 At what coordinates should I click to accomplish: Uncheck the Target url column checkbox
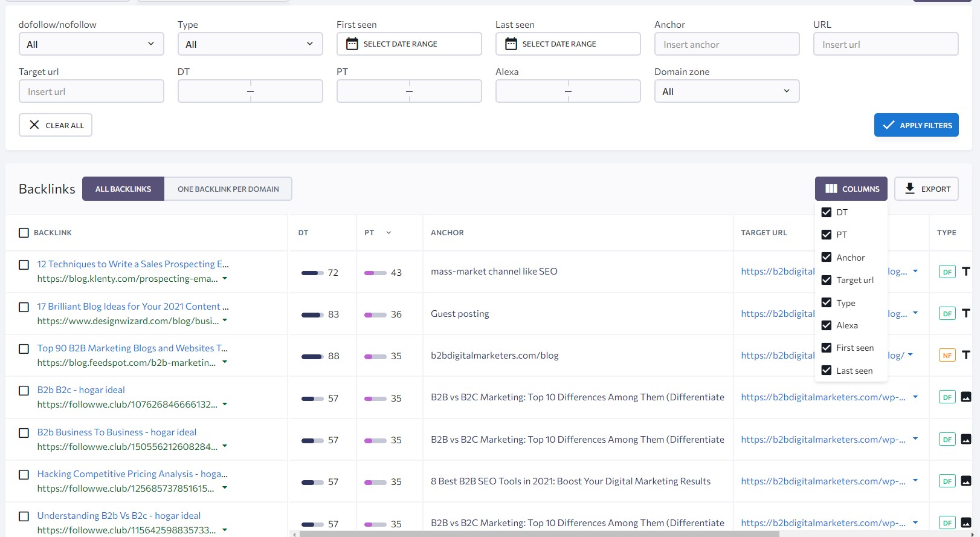[827, 280]
